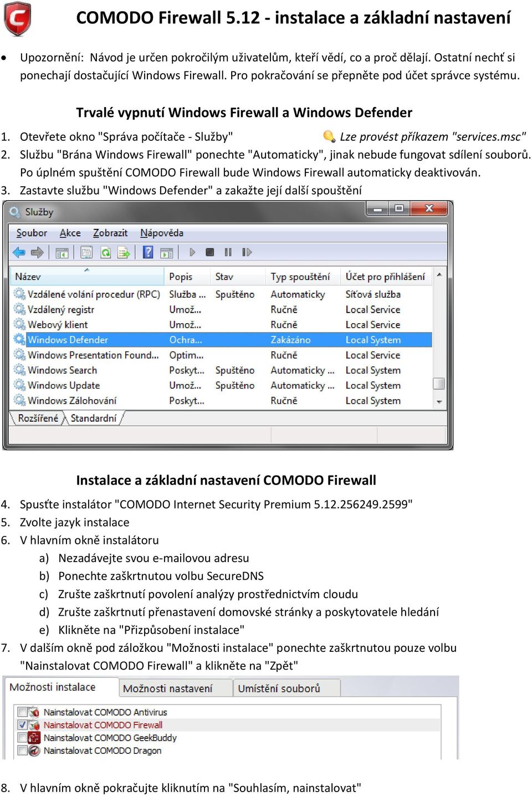The height and width of the screenshot is (796, 532).
Task: Maximize the Služby window
Action: point(399,209)
